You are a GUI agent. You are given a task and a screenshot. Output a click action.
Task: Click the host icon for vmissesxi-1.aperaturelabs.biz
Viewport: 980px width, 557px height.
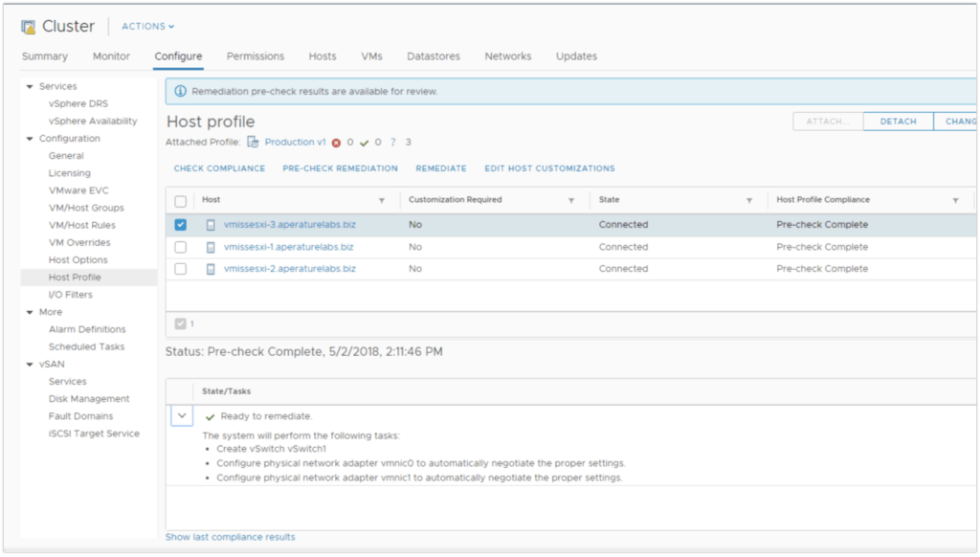[x=211, y=248]
